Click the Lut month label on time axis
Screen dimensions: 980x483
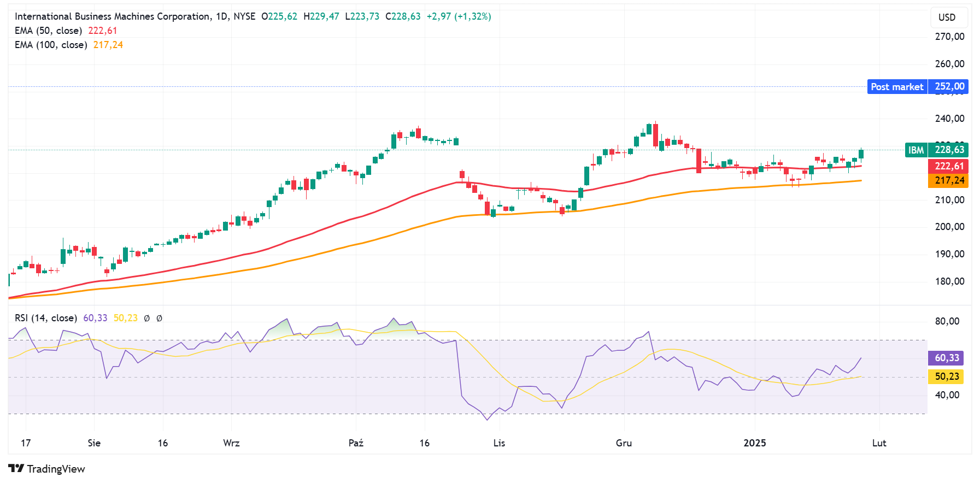coord(879,443)
